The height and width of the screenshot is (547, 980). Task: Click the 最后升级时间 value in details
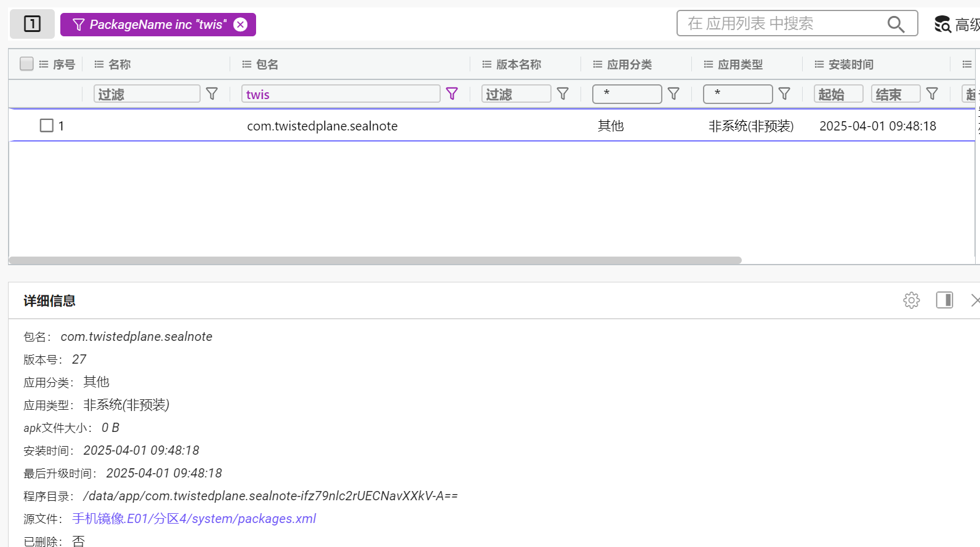click(x=164, y=473)
